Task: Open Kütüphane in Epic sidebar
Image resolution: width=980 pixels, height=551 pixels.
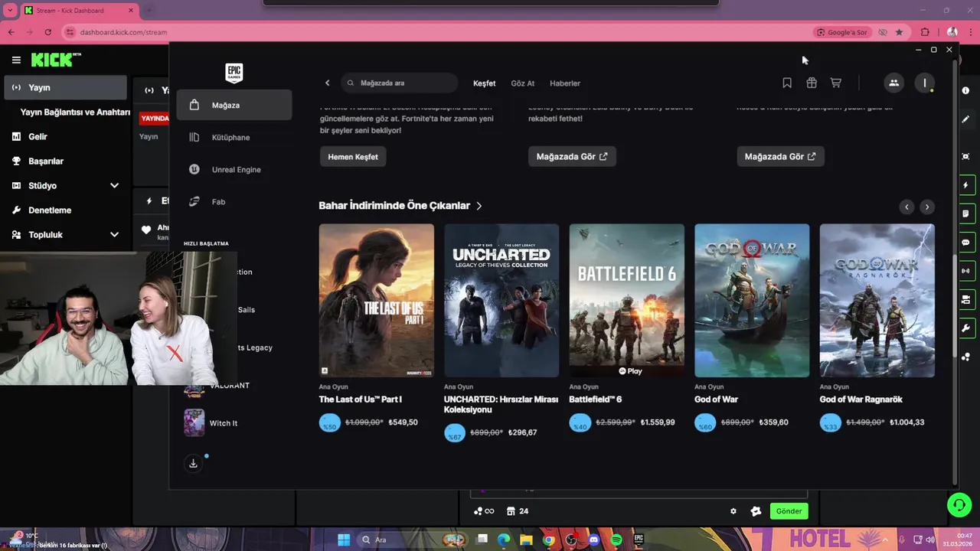Action: click(234, 137)
